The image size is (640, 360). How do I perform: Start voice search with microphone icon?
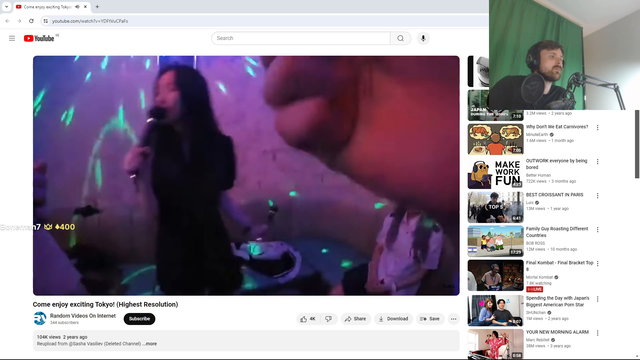point(423,38)
